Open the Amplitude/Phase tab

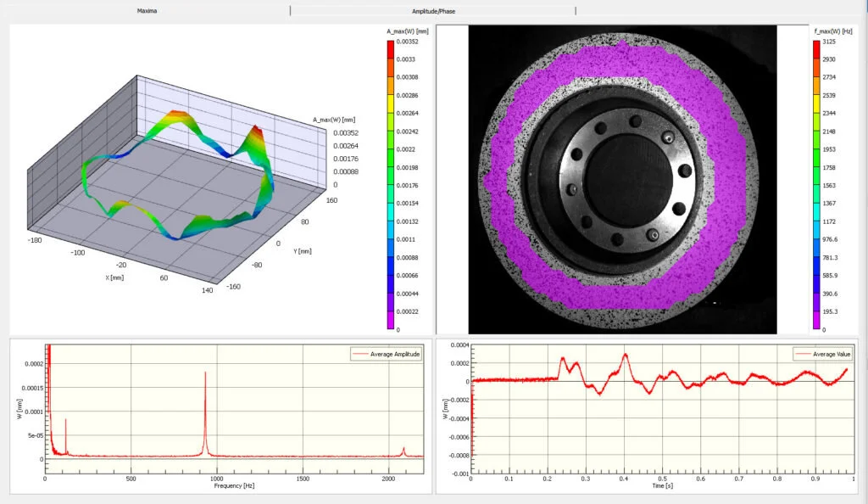point(432,10)
